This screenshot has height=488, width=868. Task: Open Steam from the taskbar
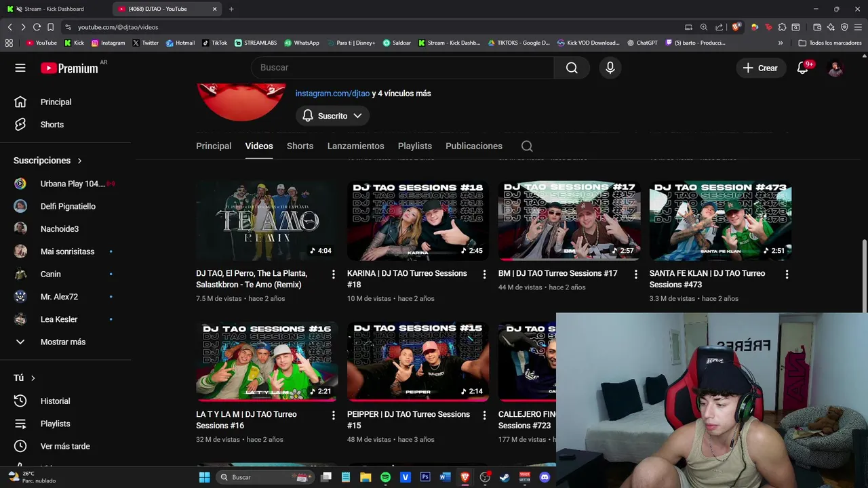click(505, 477)
